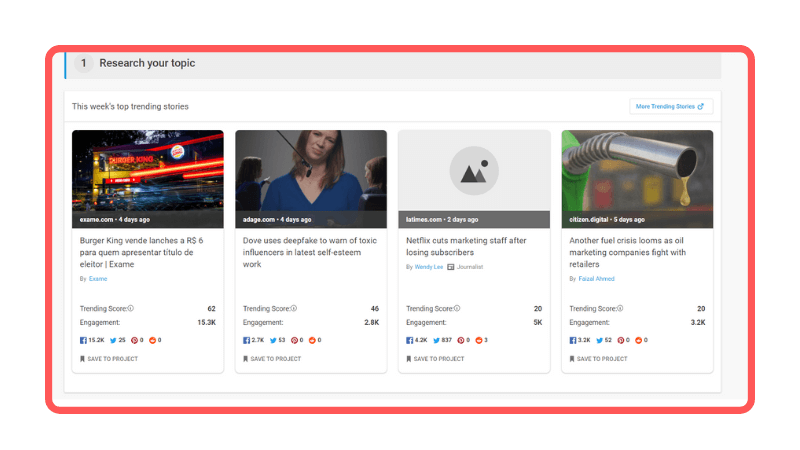
Task: Click trending score value 46
Action: click(374, 309)
